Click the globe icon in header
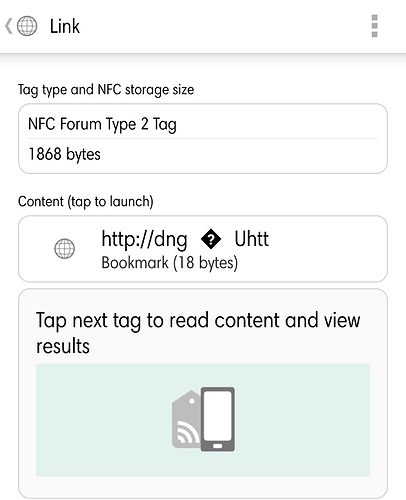This screenshot has height=500, width=406. coord(27,26)
